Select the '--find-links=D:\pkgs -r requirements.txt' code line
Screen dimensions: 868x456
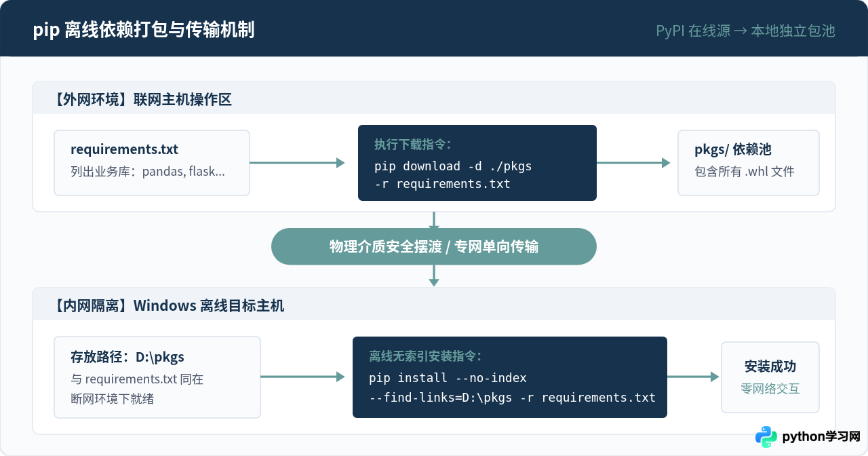click(x=512, y=398)
